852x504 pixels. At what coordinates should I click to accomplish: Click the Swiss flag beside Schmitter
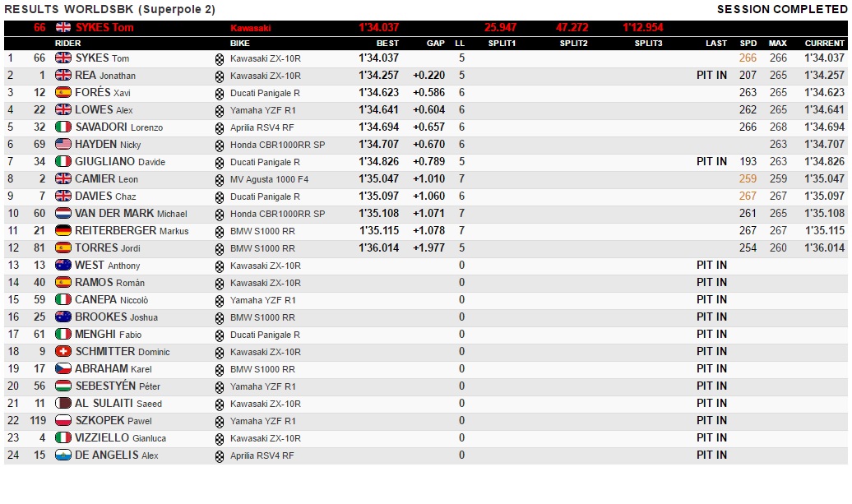coord(63,352)
